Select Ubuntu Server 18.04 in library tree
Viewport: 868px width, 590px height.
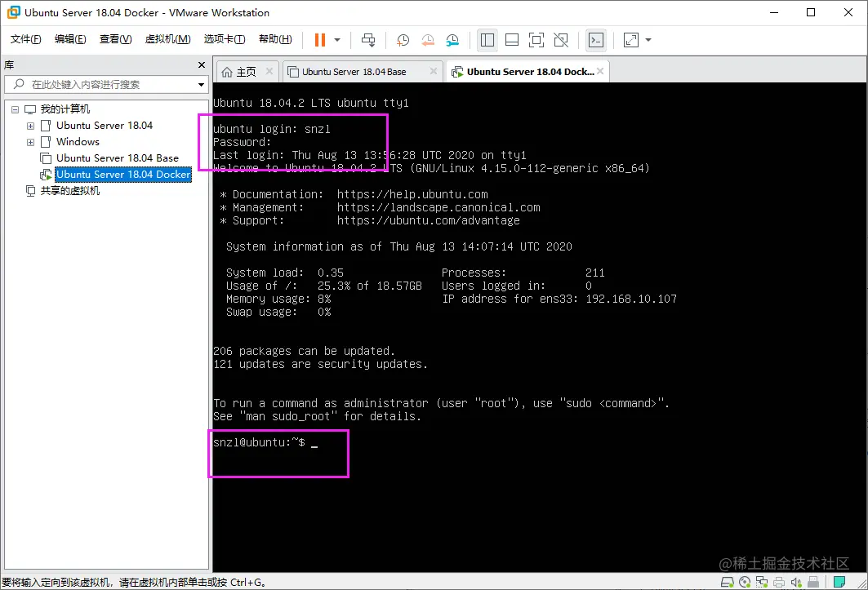104,126
